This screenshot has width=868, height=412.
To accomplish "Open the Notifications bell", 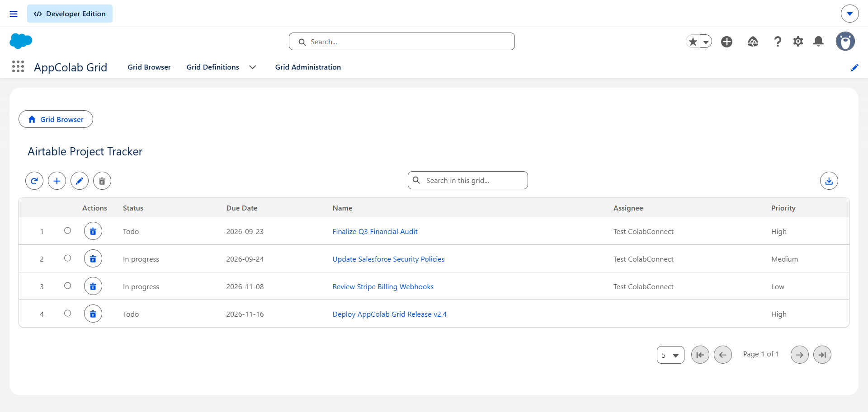I will tap(818, 42).
